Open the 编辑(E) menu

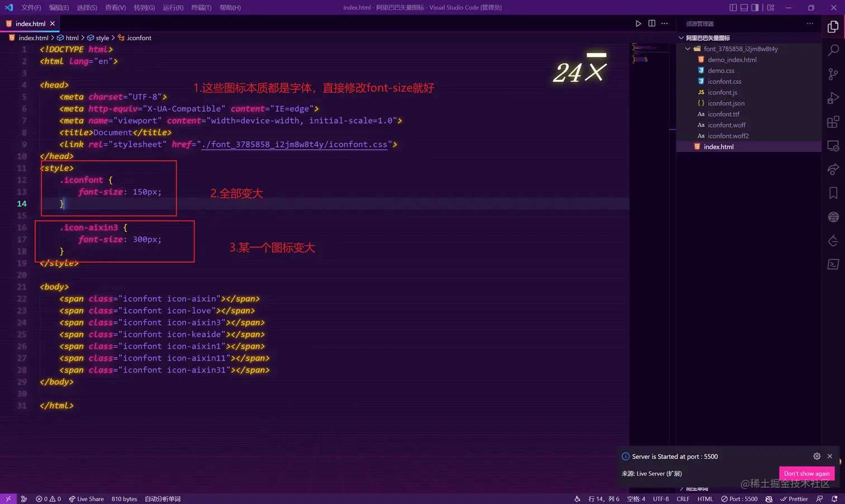click(59, 8)
